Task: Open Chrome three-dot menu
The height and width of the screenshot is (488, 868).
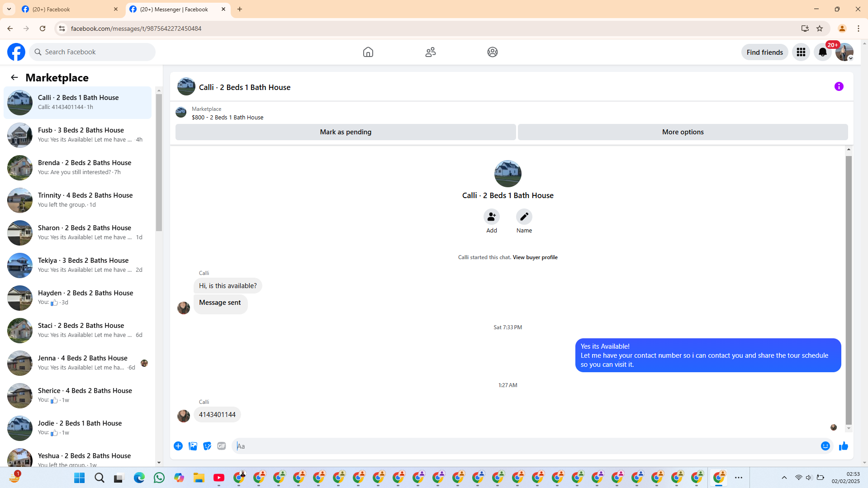Action: (859, 28)
